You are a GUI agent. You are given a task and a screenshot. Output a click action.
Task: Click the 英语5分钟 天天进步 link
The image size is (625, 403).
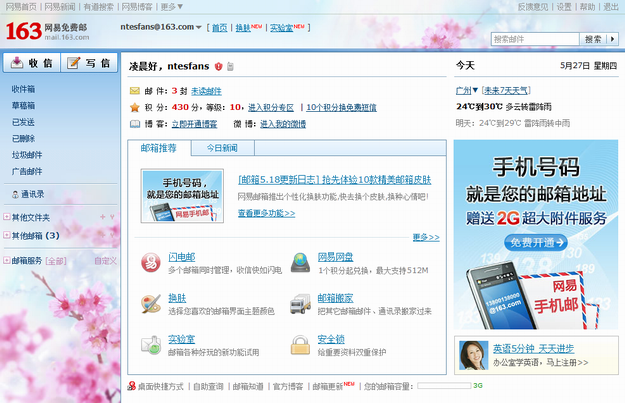(x=533, y=349)
